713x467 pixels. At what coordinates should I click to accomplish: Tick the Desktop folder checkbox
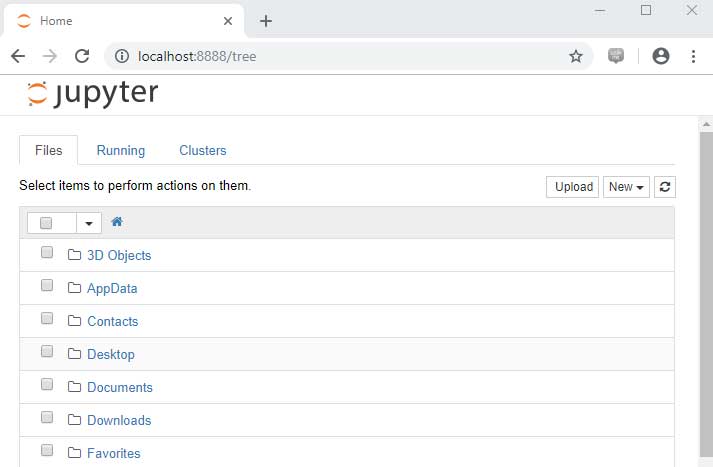47,352
